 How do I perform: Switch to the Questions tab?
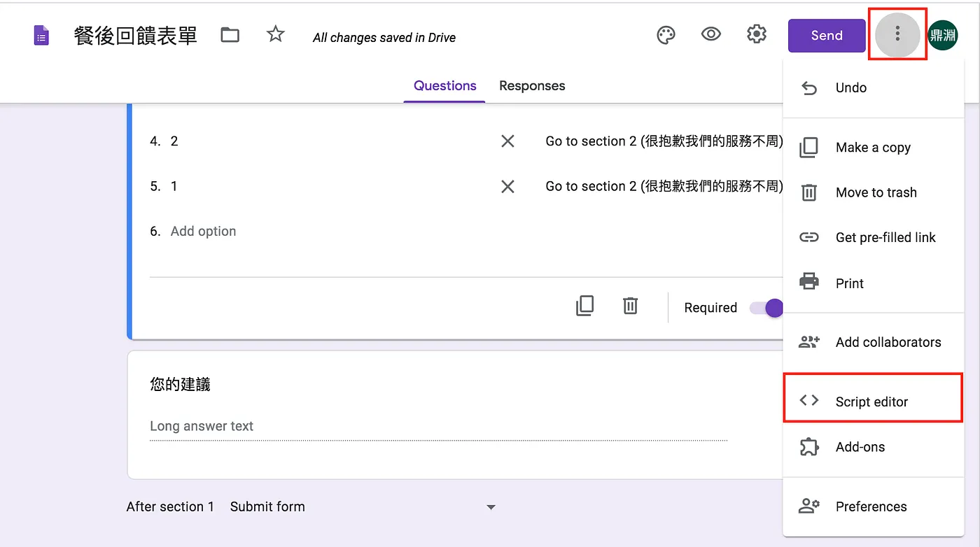click(x=444, y=86)
